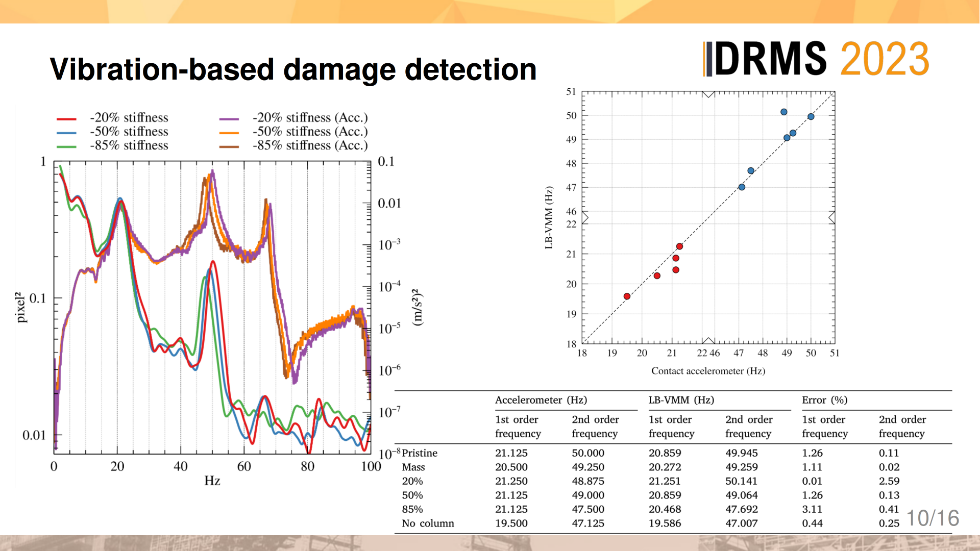Click the '10⁻⁵' right axis tick label
This screenshot has width=980, height=551.
(389, 328)
